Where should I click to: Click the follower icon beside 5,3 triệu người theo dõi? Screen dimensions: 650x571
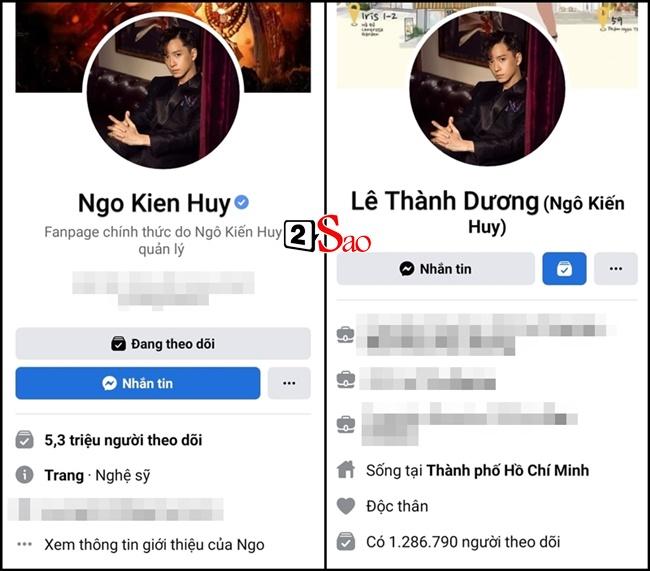click(24, 440)
